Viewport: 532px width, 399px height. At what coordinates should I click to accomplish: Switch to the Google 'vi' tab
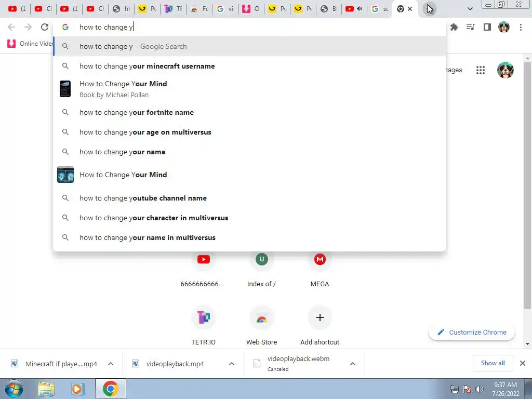click(x=225, y=9)
